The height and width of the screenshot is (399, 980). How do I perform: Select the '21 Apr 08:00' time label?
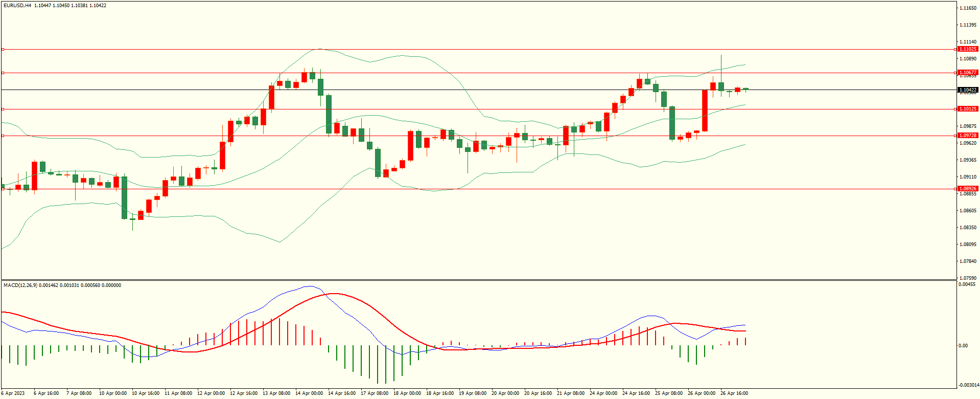tap(571, 393)
